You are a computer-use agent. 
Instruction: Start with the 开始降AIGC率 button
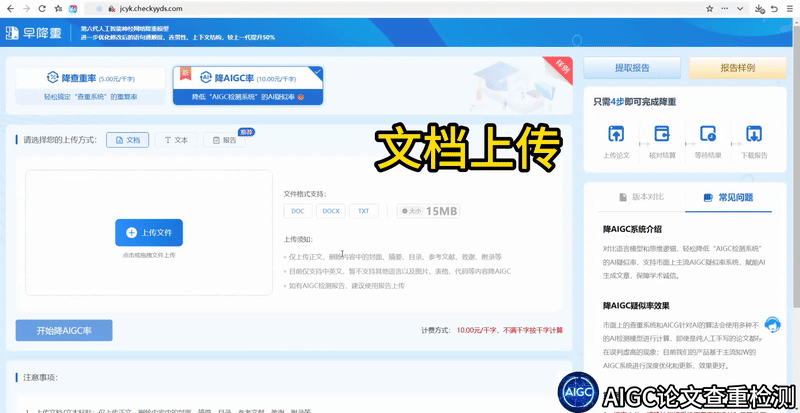[x=64, y=330]
